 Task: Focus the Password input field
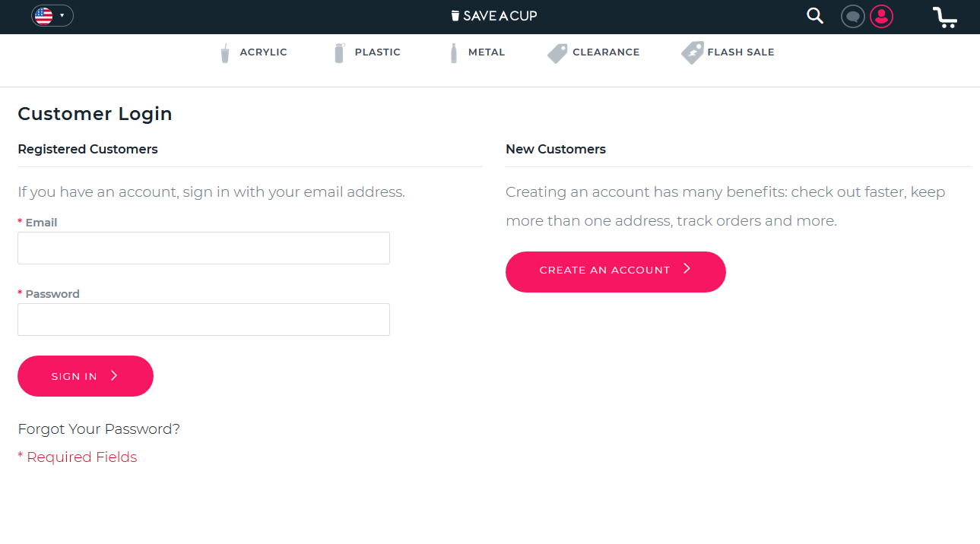pyautogui.click(x=204, y=320)
